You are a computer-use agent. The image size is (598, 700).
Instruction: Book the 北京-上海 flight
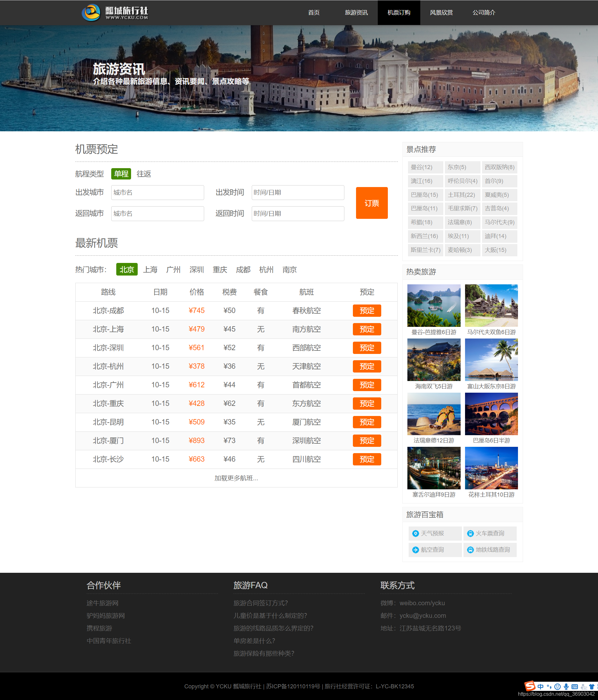367,329
